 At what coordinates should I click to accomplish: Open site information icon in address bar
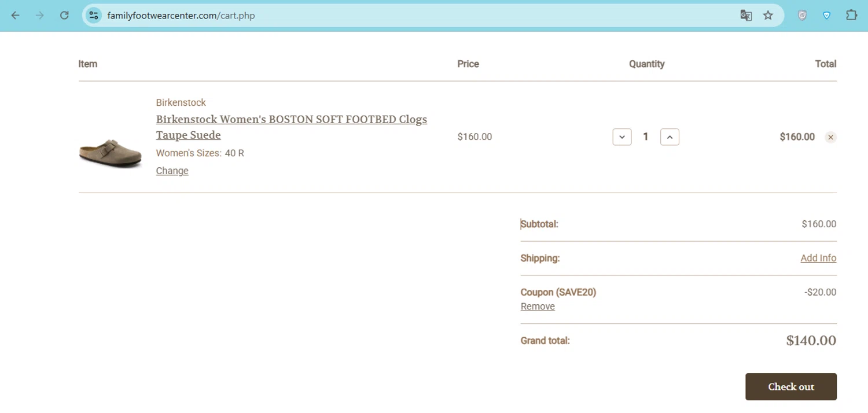93,16
